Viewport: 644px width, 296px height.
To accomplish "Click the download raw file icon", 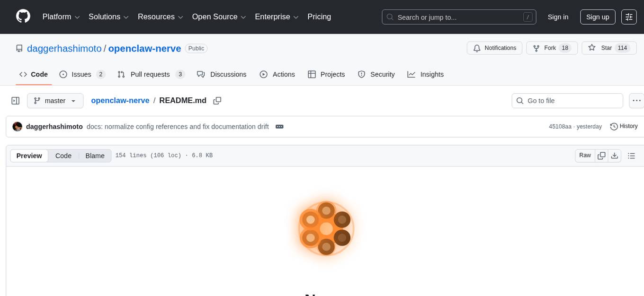I will tap(615, 155).
